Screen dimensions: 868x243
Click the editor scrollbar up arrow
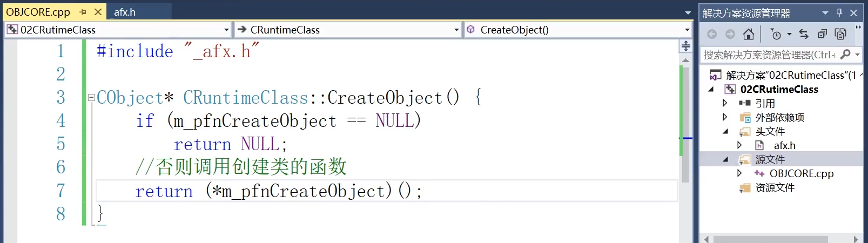coord(685,60)
